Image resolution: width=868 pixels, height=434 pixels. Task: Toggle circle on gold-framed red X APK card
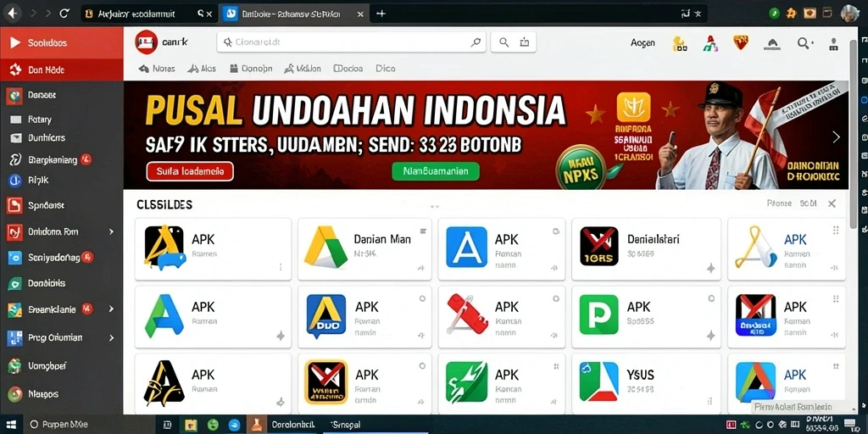[x=422, y=366]
